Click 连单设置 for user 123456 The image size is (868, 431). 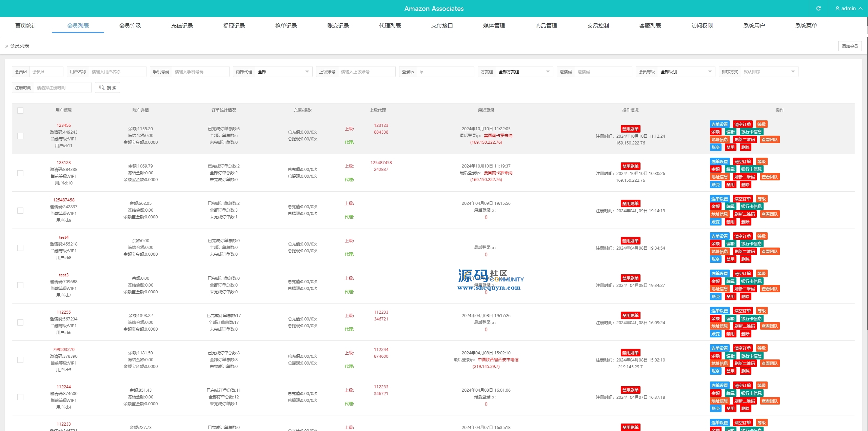point(719,124)
